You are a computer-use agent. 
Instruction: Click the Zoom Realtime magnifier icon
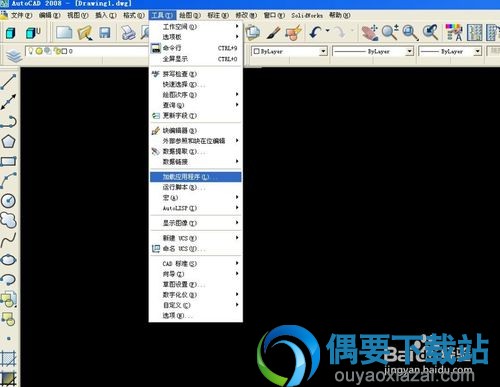coord(389,33)
